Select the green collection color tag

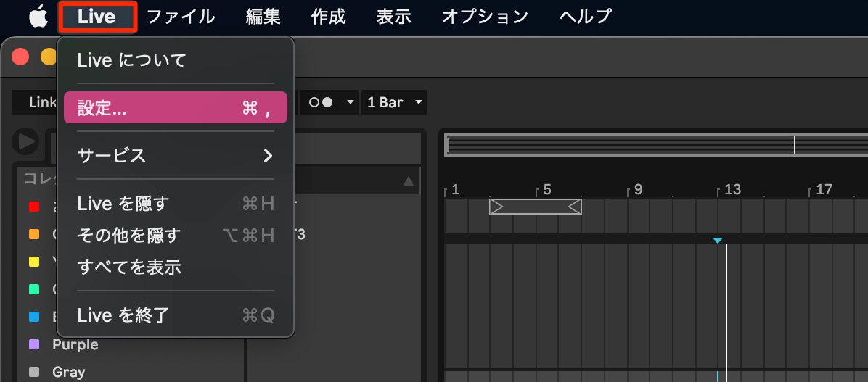coord(34,289)
